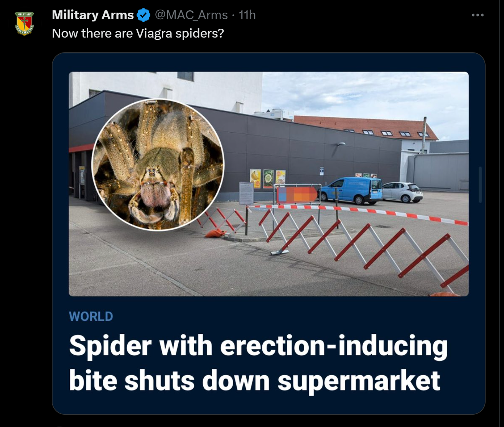Open the three-dot more options menu
This screenshot has width=504, height=427.
coord(478,15)
